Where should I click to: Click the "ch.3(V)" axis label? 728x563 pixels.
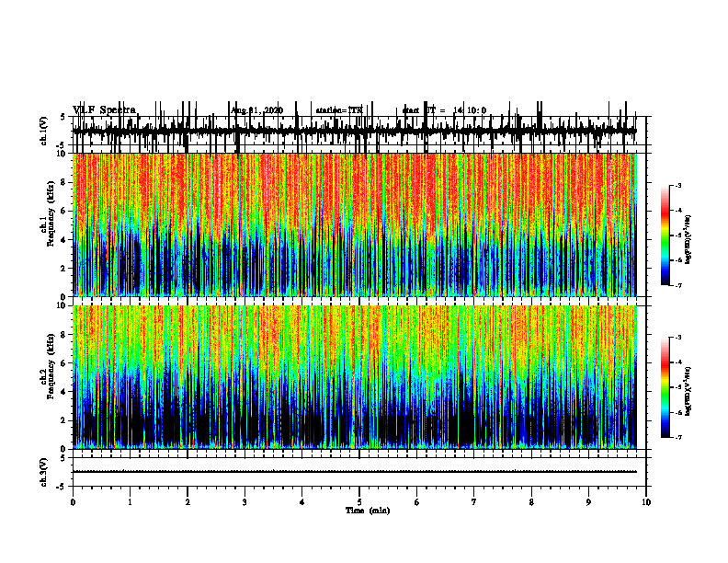43,472
